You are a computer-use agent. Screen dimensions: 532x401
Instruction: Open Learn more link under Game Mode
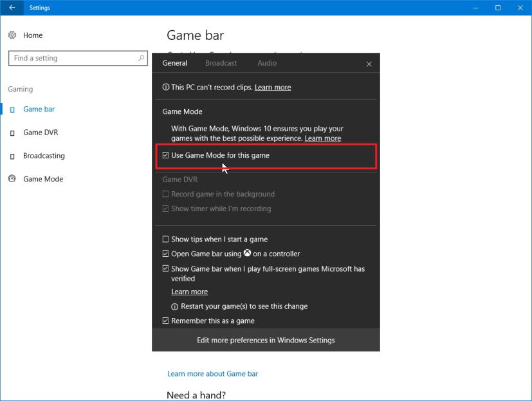tap(323, 138)
